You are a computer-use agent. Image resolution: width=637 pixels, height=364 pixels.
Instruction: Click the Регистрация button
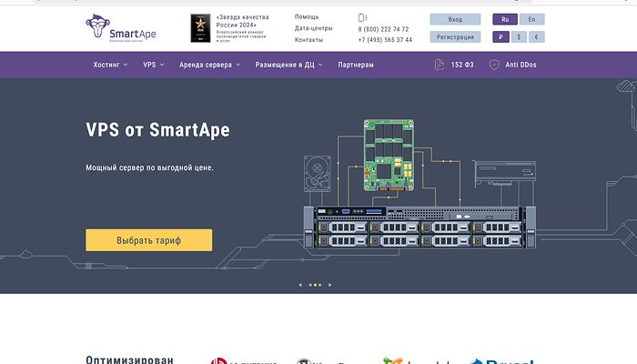click(x=455, y=37)
